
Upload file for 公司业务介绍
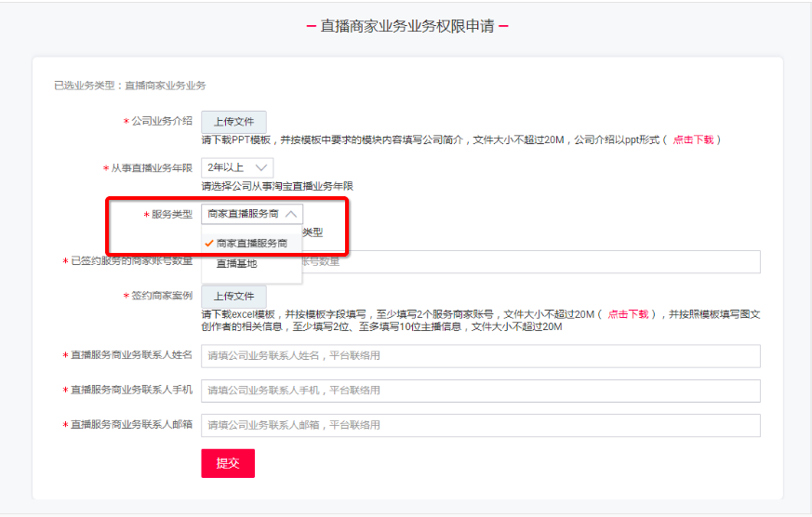point(233,122)
